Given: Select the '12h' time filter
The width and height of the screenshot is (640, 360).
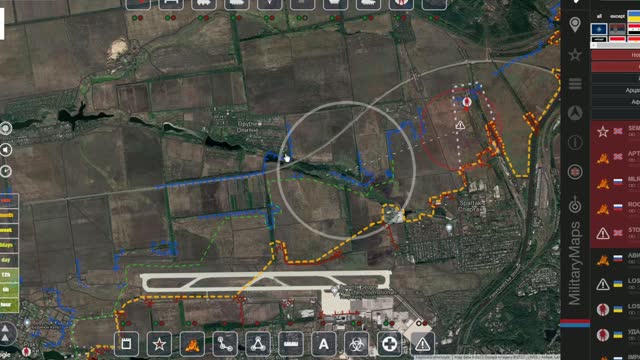Looking at the screenshot, I should click(8, 275).
